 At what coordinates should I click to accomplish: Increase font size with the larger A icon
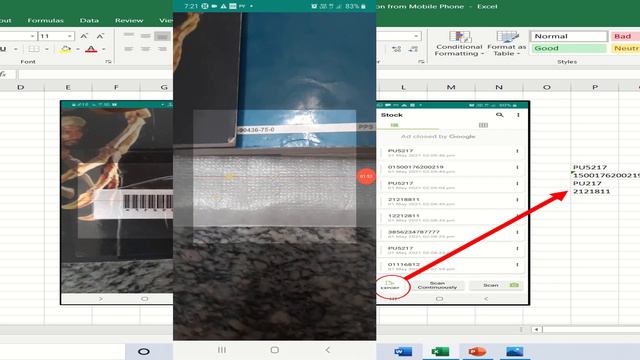(x=84, y=36)
